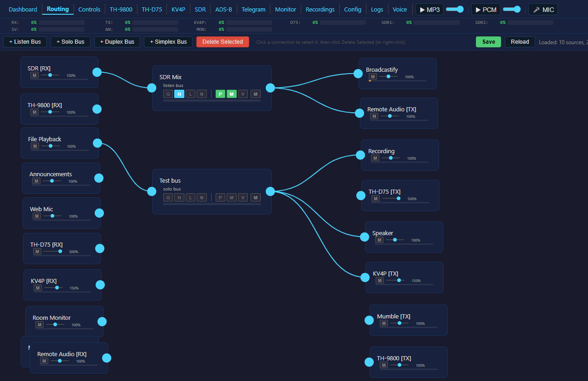588x381 pixels.
Task: Reload the routing configuration
Action: click(520, 42)
